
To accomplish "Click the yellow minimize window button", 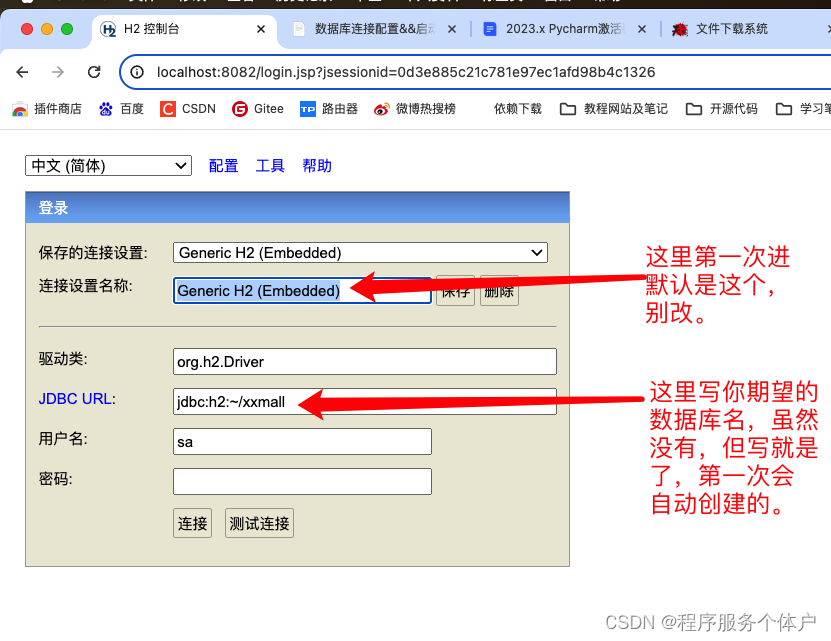I will pos(47,29).
